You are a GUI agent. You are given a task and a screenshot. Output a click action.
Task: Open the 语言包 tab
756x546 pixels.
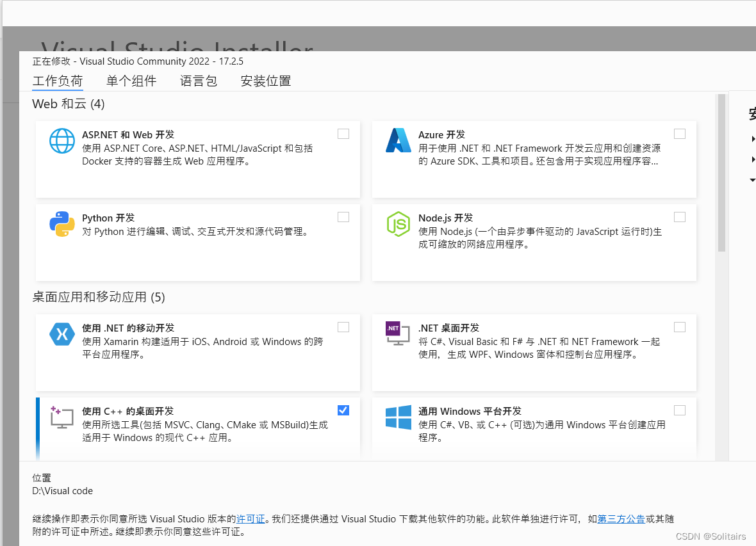[x=199, y=81]
